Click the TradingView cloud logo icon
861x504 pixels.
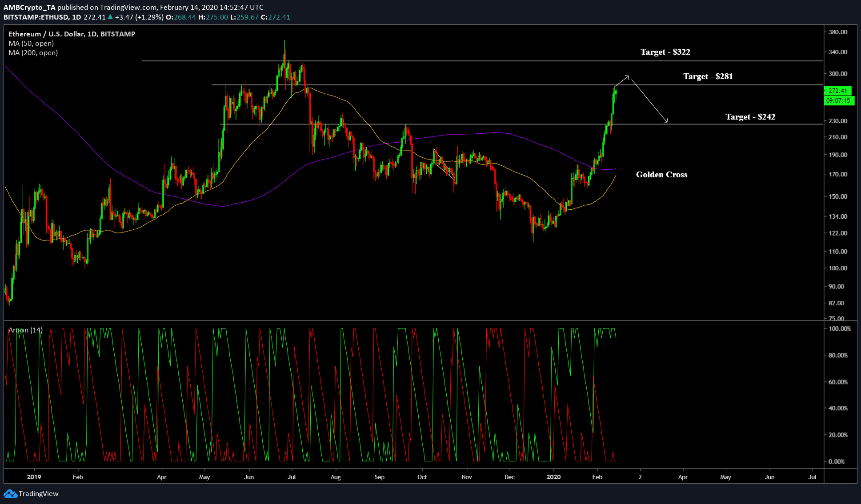(10, 494)
